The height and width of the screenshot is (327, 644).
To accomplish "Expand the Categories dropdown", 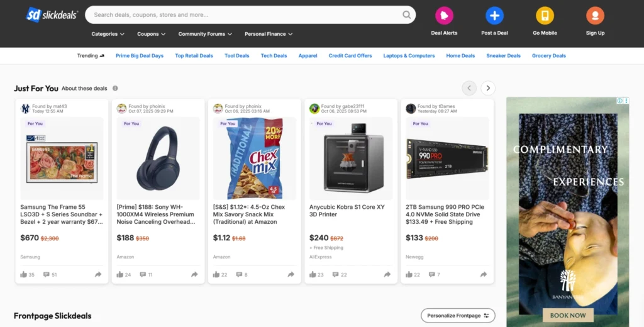I will (108, 34).
